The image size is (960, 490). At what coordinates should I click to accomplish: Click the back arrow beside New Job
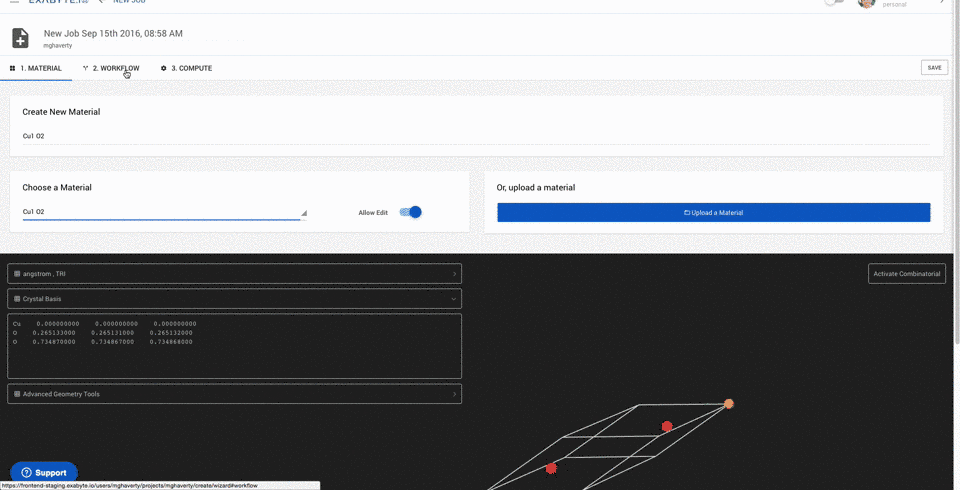pos(100,2)
